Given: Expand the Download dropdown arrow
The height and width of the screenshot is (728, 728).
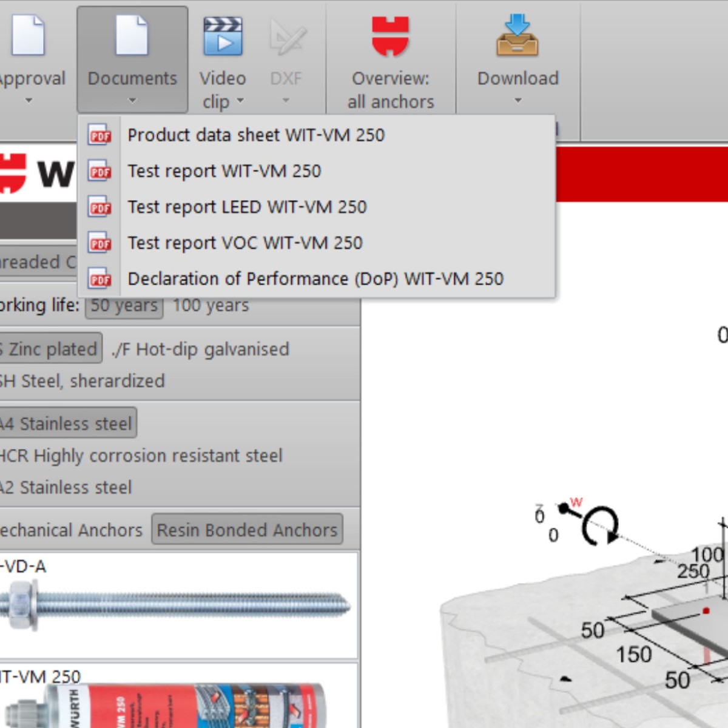Looking at the screenshot, I should point(517,101).
